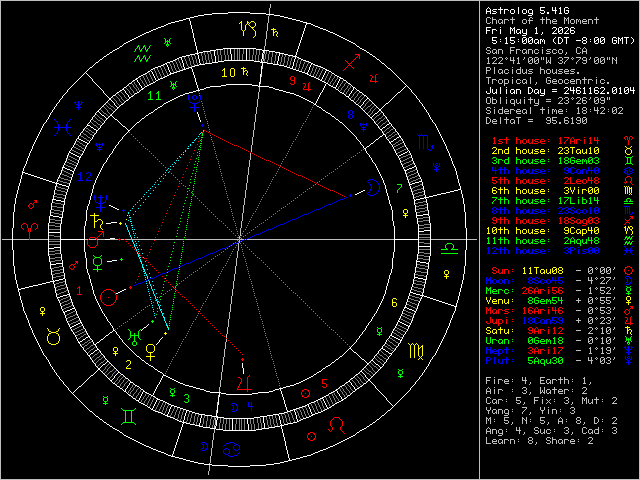Click the San Francisco, CA location text
Viewport: 640px width, 480px height.
[536, 51]
